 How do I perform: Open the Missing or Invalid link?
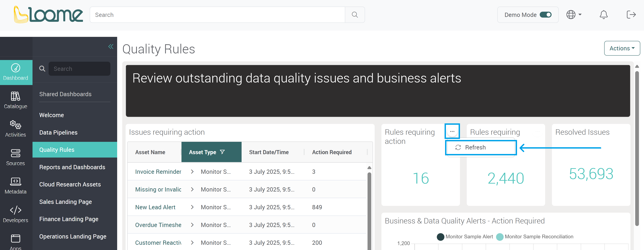pyautogui.click(x=158, y=189)
